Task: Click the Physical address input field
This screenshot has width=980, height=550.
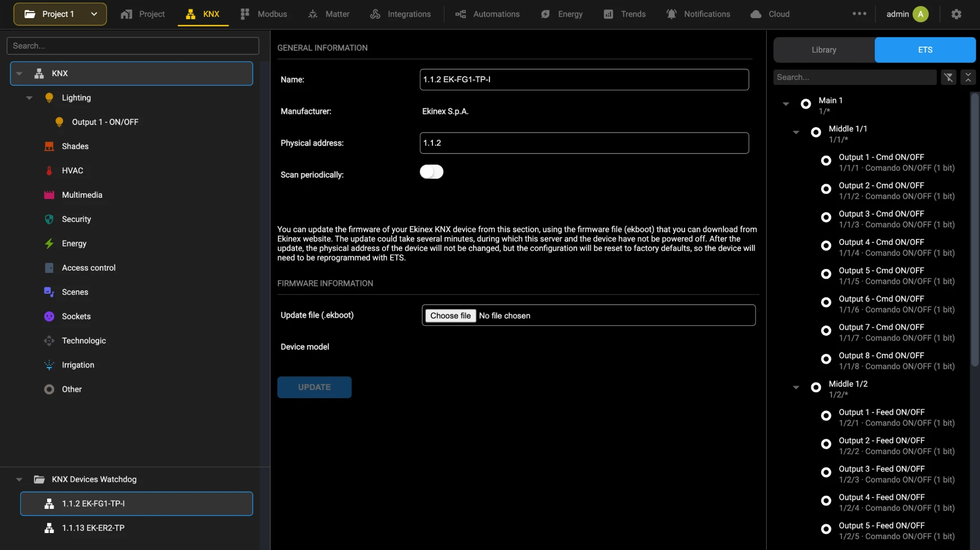Action: tap(584, 143)
